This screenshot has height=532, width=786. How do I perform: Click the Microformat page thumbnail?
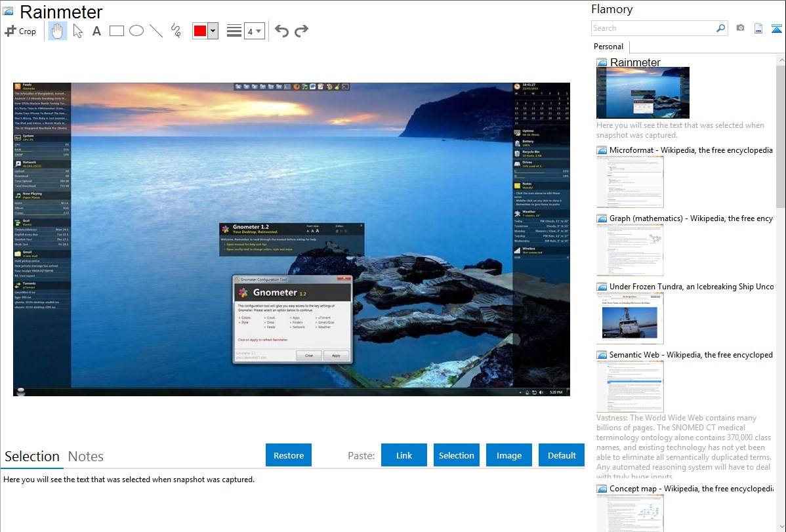point(630,182)
